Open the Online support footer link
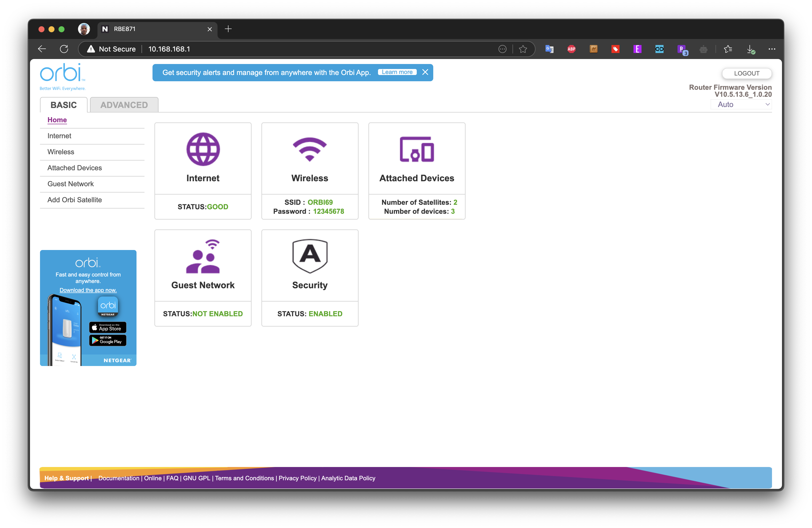The image size is (812, 528). pyautogui.click(x=152, y=478)
